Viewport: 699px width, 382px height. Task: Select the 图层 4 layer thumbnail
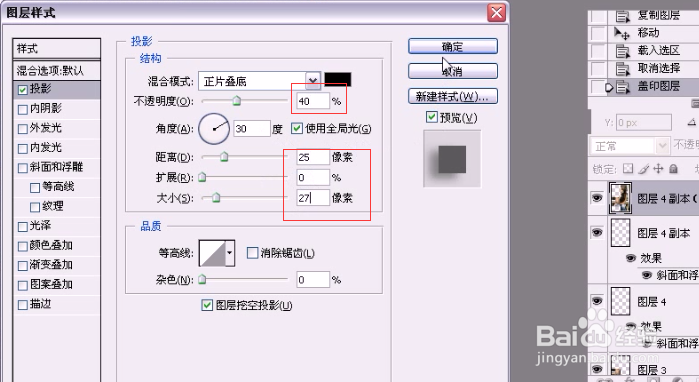click(x=620, y=301)
